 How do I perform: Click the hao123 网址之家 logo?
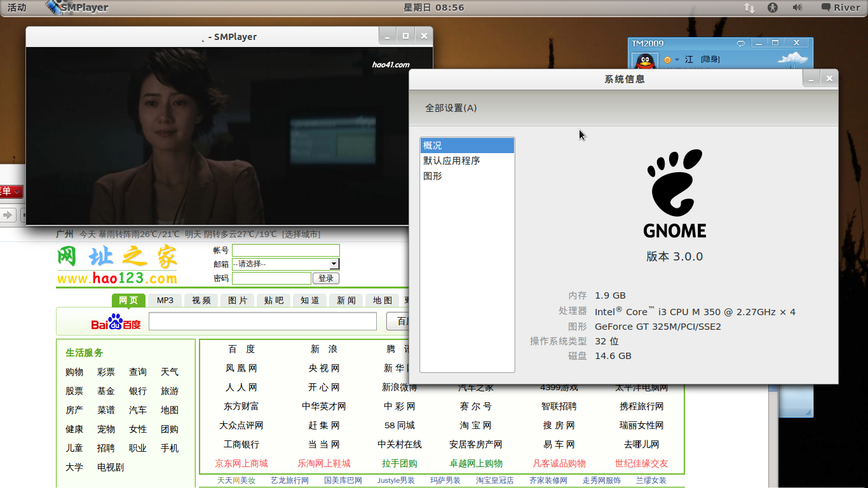click(117, 265)
